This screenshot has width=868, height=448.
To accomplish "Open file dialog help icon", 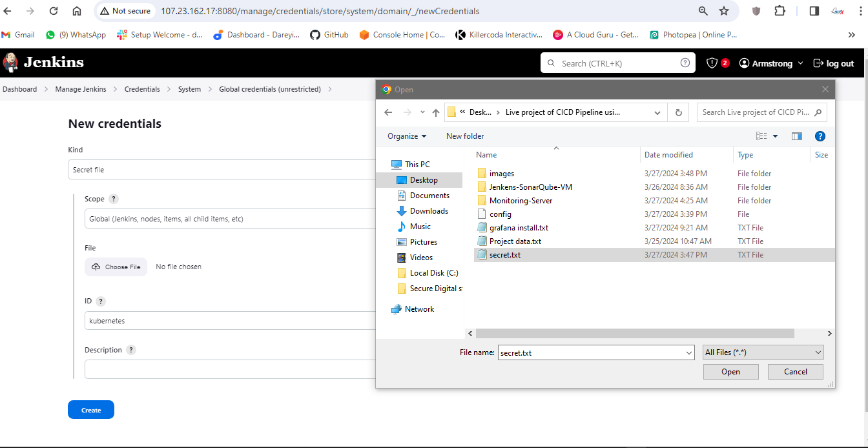I will [820, 136].
